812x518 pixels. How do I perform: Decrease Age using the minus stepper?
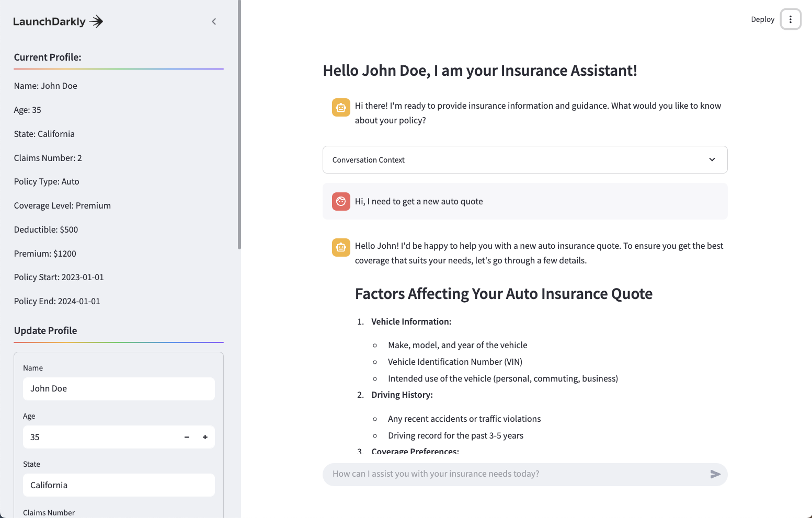pos(187,437)
